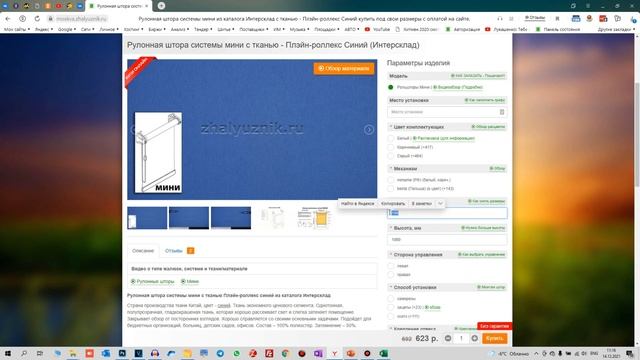Open the Хостинг bookmarks folder
Viewport: 640px width, 360px height.
click(x=134, y=29)
